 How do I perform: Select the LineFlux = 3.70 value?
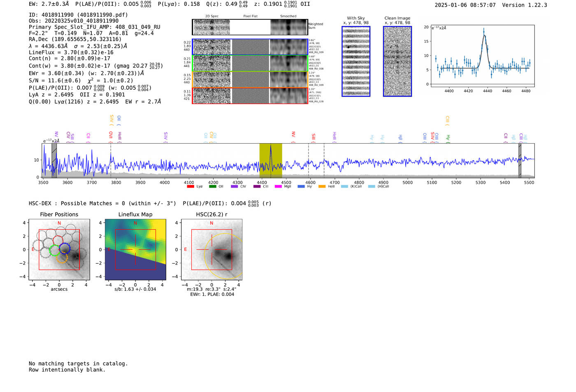pyautogui.click(x=71, y=52)
